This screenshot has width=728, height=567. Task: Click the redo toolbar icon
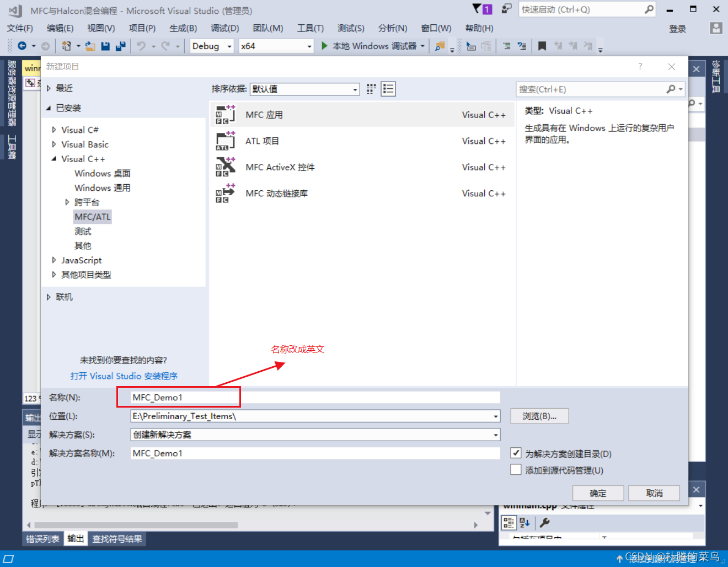165,46
